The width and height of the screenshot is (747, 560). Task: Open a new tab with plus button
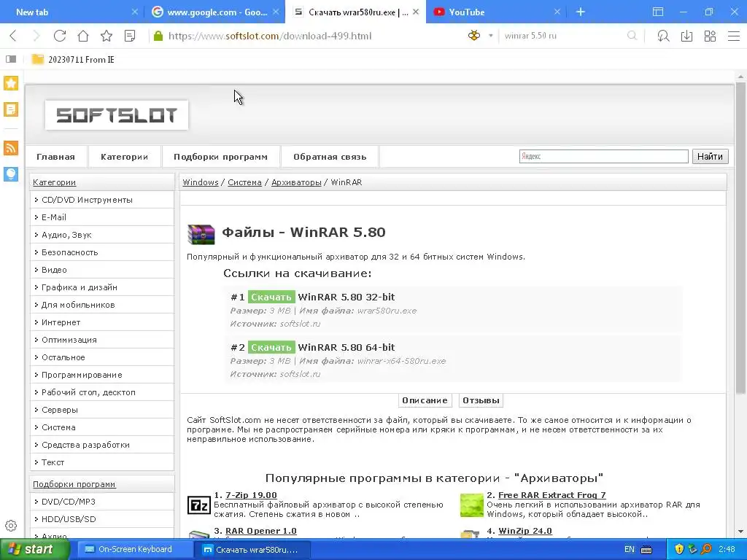(x=580, y=12)
